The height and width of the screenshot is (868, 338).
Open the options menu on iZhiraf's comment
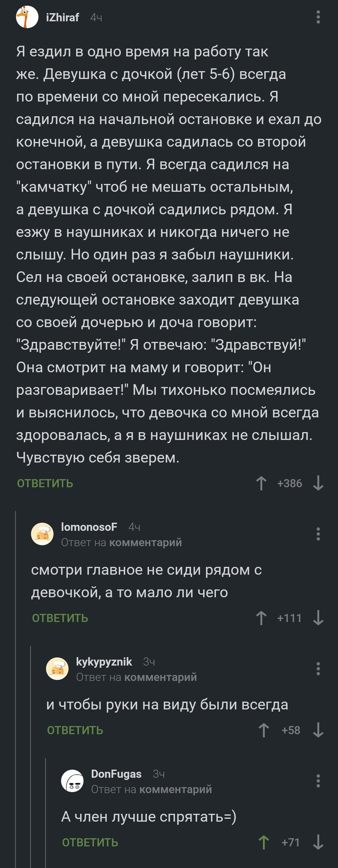(x=317, y=17)
